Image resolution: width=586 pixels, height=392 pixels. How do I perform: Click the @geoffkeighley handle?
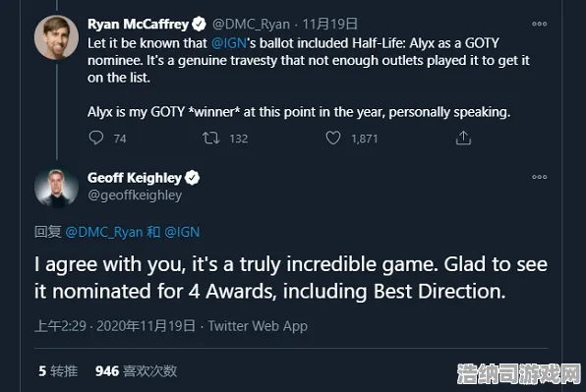pos(135,196)
